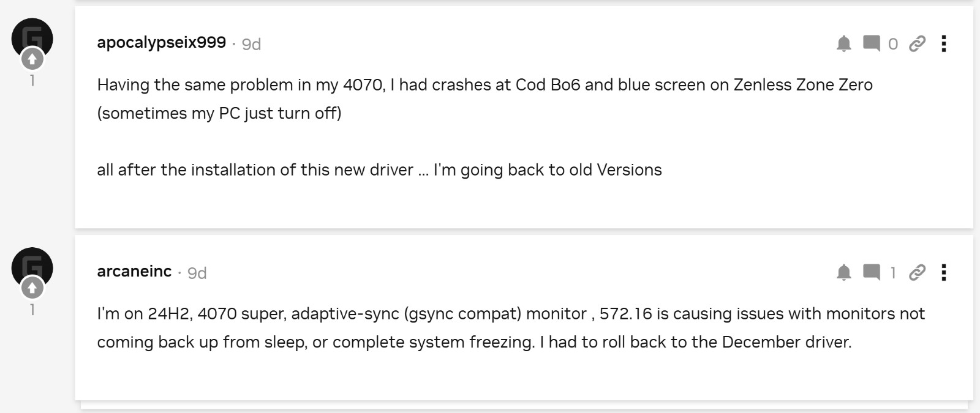Click reply bubble icon on arcaneinc's comment
This screenshot has height=413, width=980.
tap(871, 272)
